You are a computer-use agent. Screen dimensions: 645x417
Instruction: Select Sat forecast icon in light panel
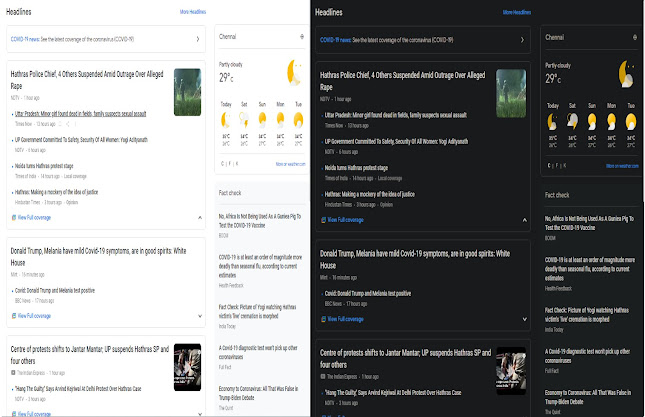point(244,120)
